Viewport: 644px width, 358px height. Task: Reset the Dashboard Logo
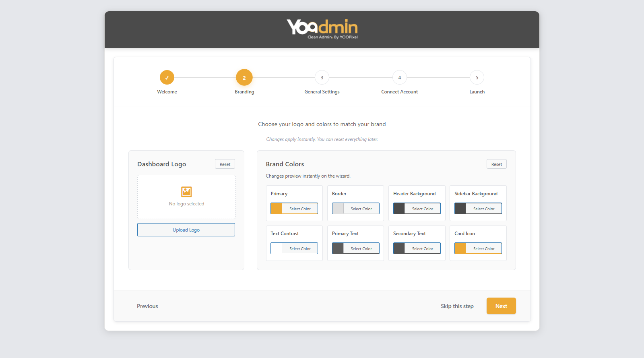pyautogui.click(x=225, y=164)
